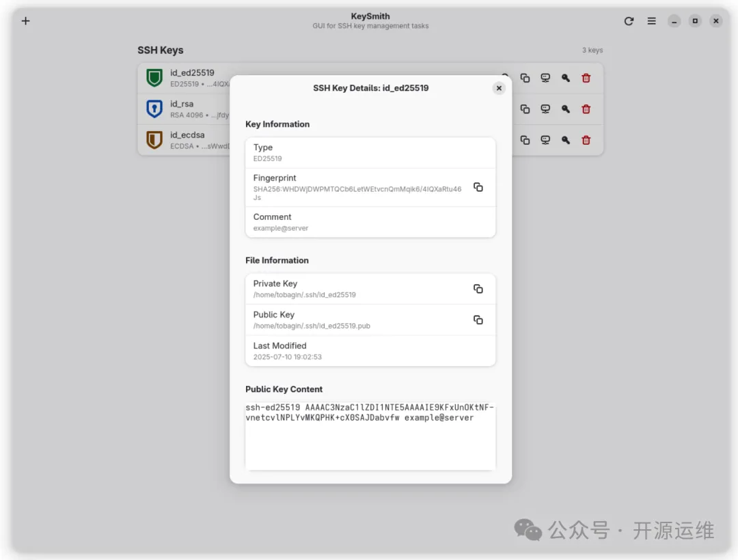The image size is (738, 560).
Task: Click the green id_ed25519 shield icon
Action: point(154,78)
